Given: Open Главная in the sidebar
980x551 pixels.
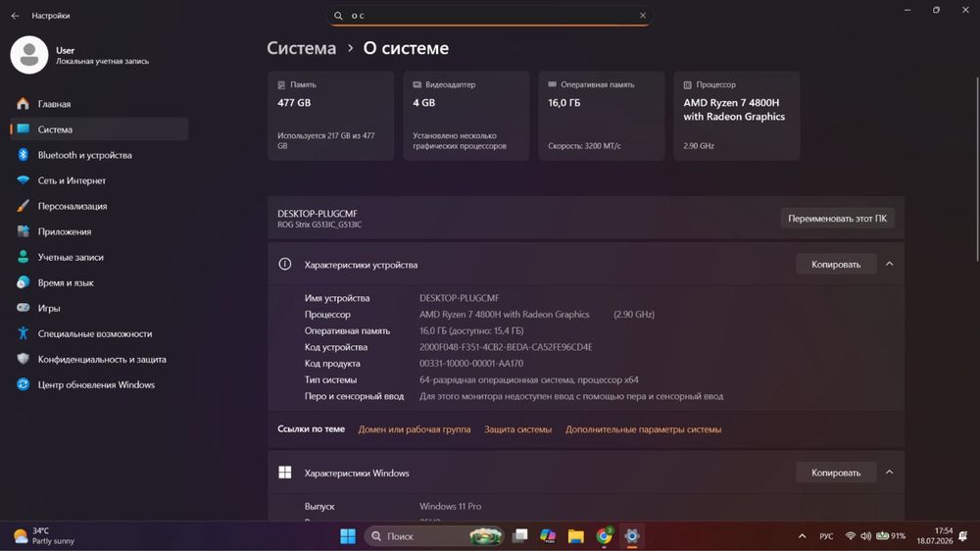Looking at the screenshot, I should tap(99, 104).
